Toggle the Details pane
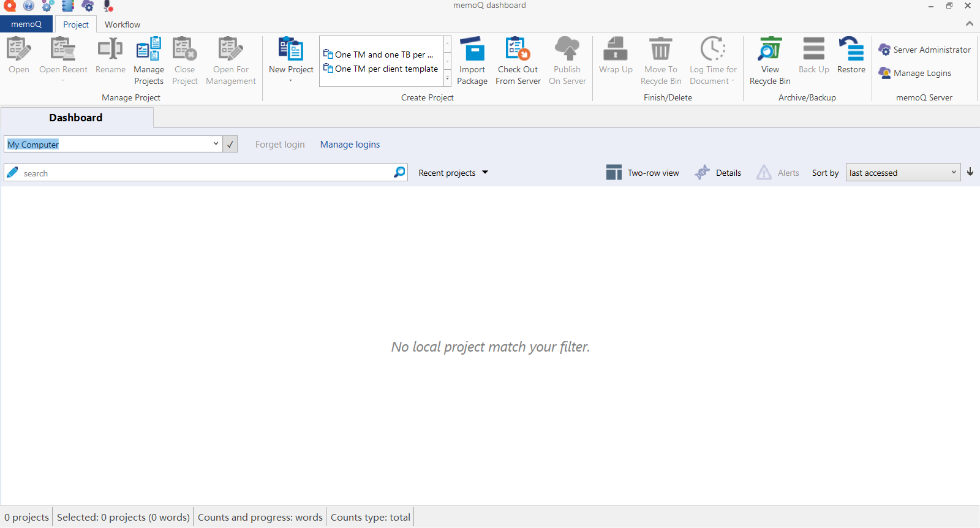This screenshot has width=980, height=528. tap(718, 173)
